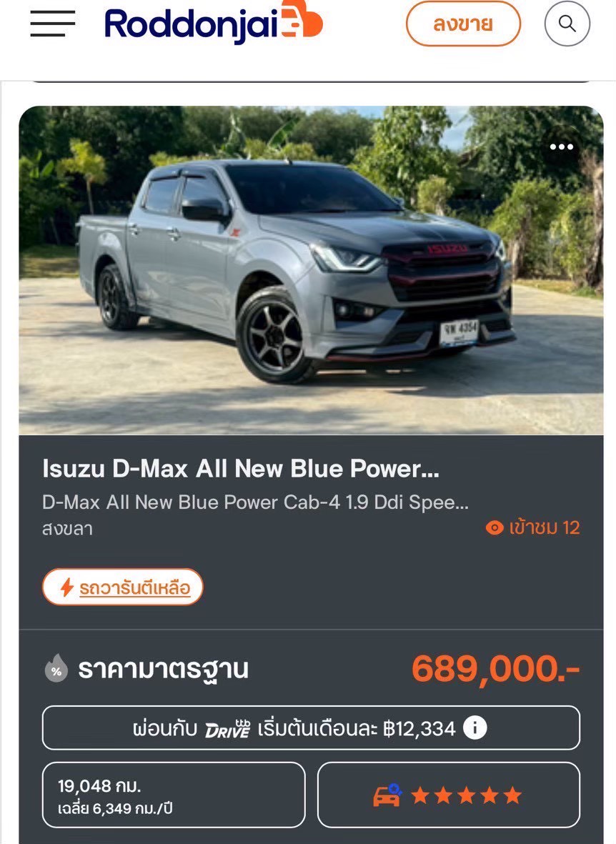Open the Drive monthly installment box

pyautogui.click(x=312, y=728)
